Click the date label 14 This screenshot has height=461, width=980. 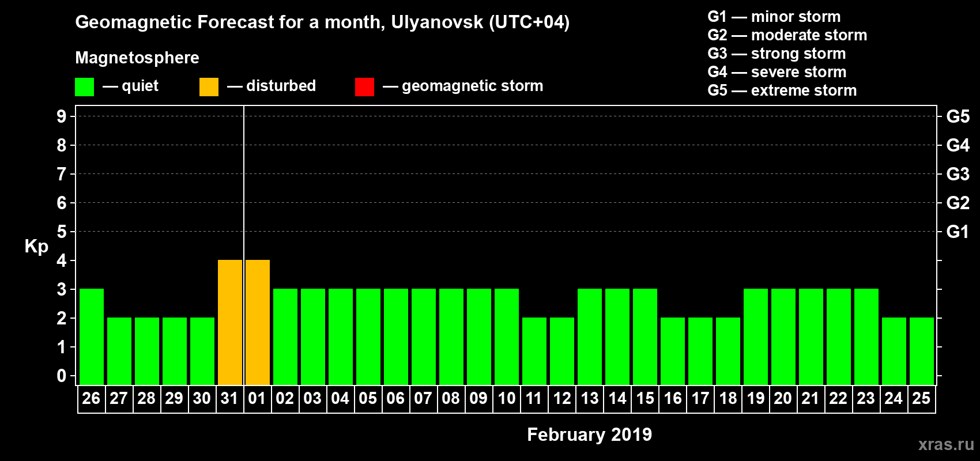(617, 398)
